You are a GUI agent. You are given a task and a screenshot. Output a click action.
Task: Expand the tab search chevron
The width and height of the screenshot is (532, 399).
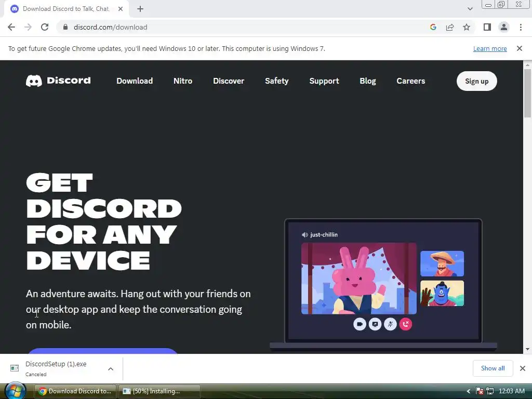point(470,9)
